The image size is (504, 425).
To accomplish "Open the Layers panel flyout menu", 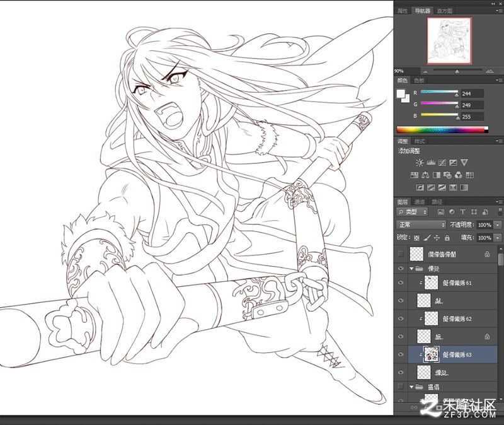I will click(498, 202).
